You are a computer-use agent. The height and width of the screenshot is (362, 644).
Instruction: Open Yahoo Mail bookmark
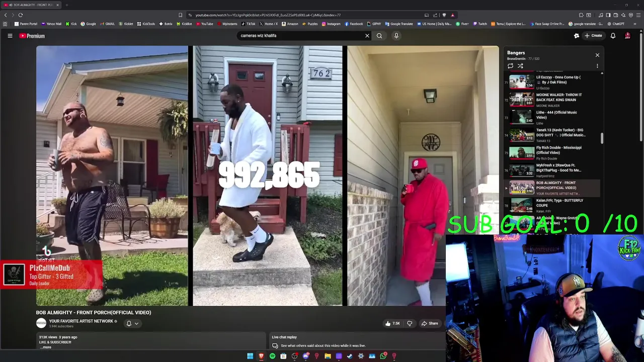pos(51,24)
